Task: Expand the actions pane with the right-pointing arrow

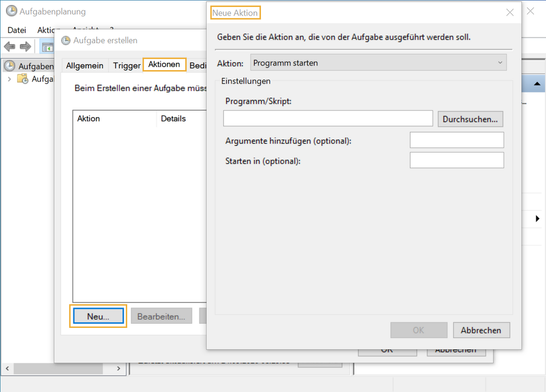Action: pos(537,218)
